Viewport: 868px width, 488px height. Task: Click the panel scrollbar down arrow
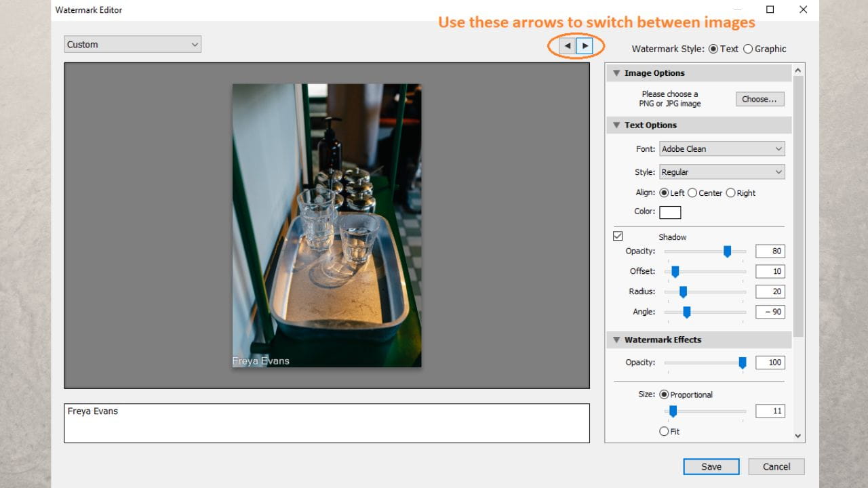point(798,436)
